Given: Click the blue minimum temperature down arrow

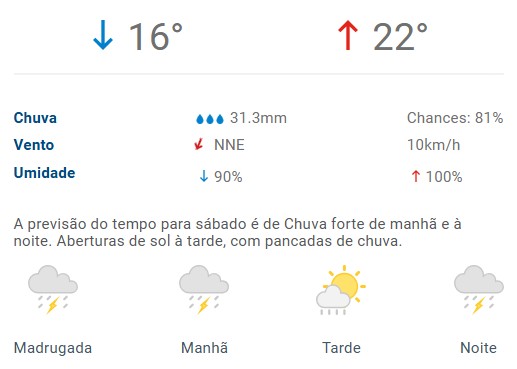Looking at the screenshot, I should [103, 35].
